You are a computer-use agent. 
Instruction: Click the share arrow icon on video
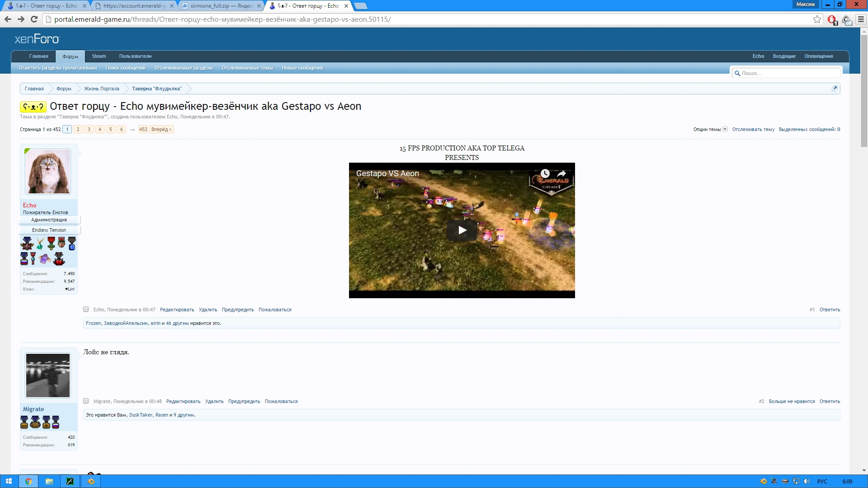click(x=561, y=174)
